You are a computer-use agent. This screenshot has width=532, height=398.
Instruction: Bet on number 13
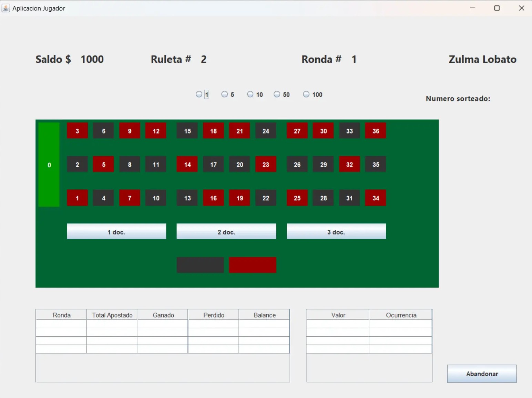[x=187, y=198]
